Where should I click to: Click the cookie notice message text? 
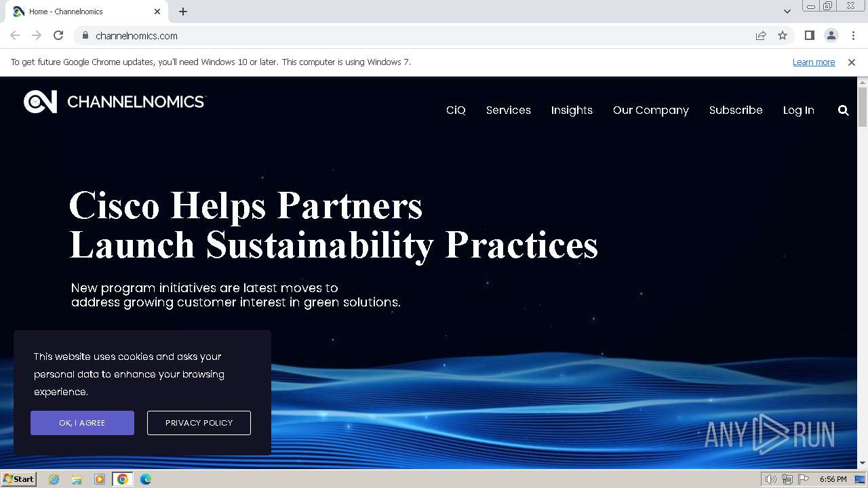point(129,374)
